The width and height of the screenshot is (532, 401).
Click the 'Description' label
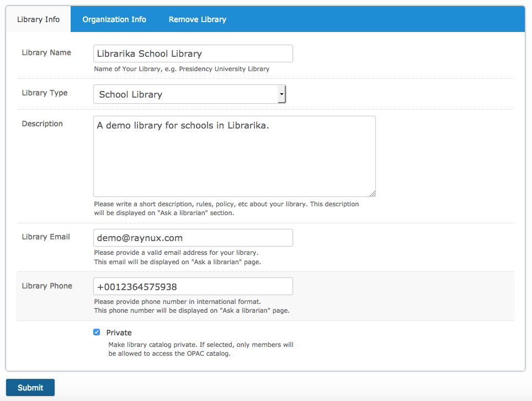click(42, 124)
